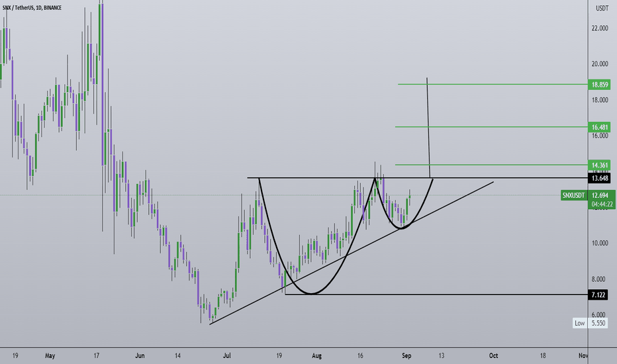Click the countdown 04:44:22 label
The width and height of the screenshot is (617, 364).
pos(601,205)
